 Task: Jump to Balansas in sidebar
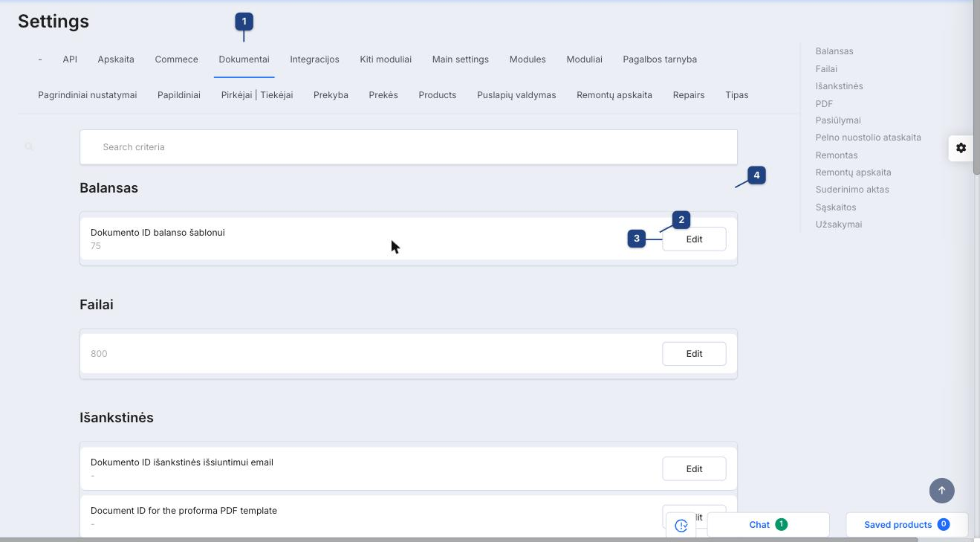coord(834,51)
